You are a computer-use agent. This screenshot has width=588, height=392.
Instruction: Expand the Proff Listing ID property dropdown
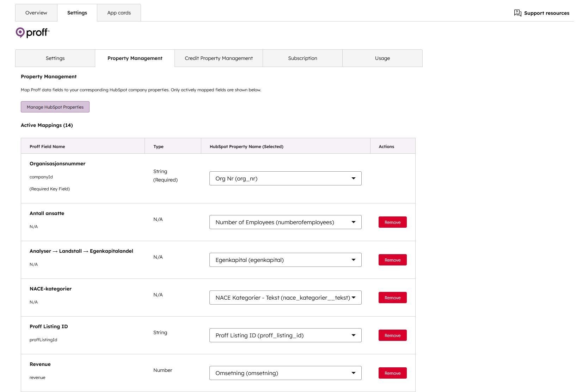pyautogui.click(x=286, y=335)
